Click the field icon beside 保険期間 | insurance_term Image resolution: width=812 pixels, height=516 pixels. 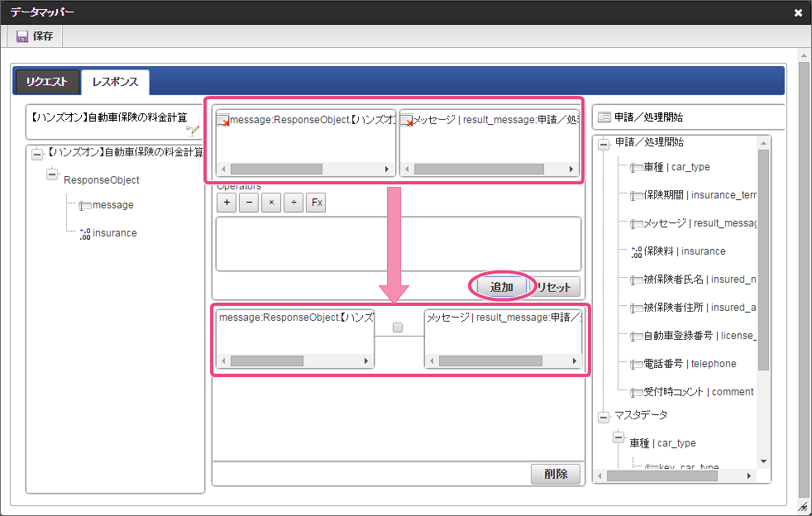pos(637,196)
